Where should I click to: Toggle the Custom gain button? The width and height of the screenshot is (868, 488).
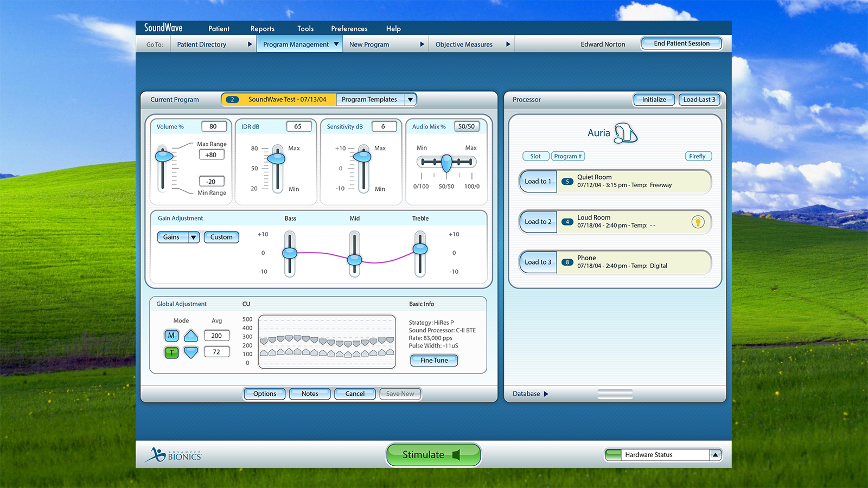[221, 237]
